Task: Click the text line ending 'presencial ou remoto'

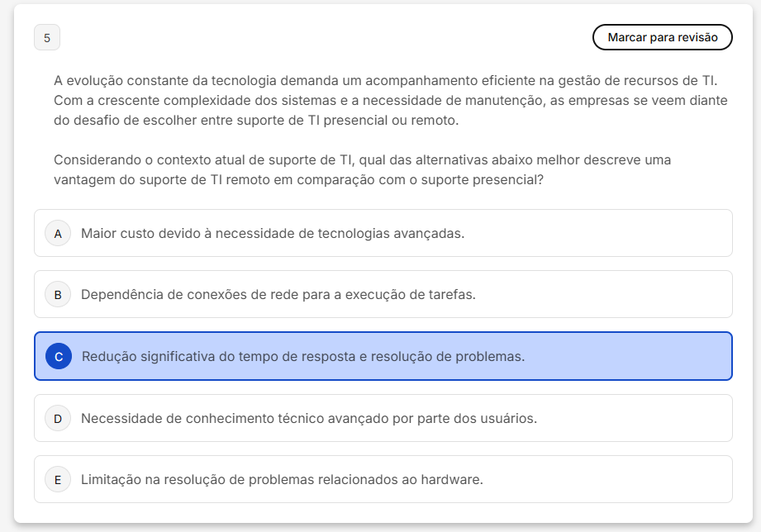Action: click(256, 121)
